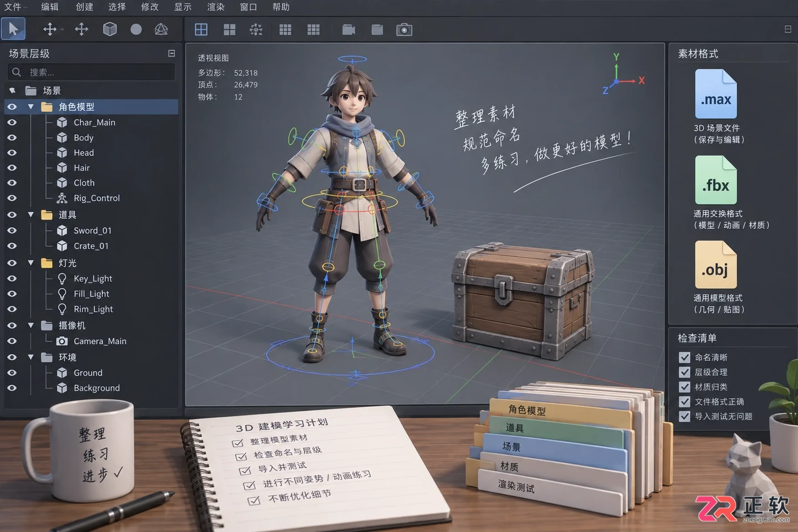This screenshot has width=798, height=532.
Task: Toggle the 材质归类 checkbox
Action: pos(684,387)
